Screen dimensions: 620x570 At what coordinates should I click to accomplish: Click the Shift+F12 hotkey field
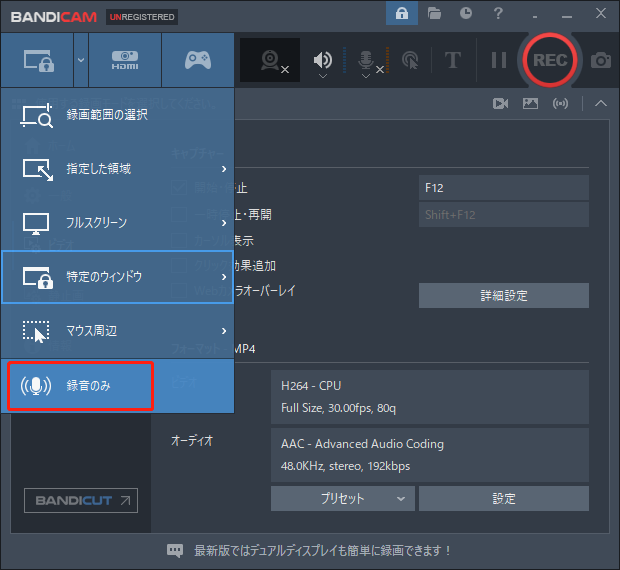[x=504, y=215]
